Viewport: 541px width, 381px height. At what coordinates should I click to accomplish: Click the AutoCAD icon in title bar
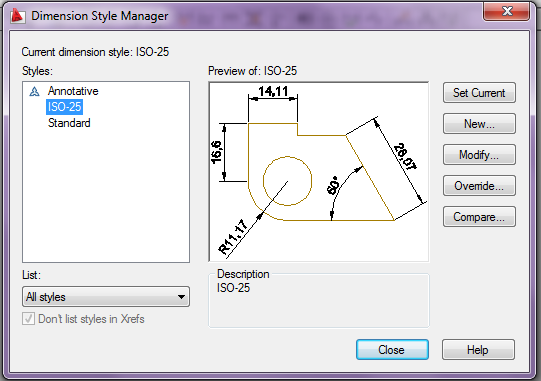[x=18, y=16]
